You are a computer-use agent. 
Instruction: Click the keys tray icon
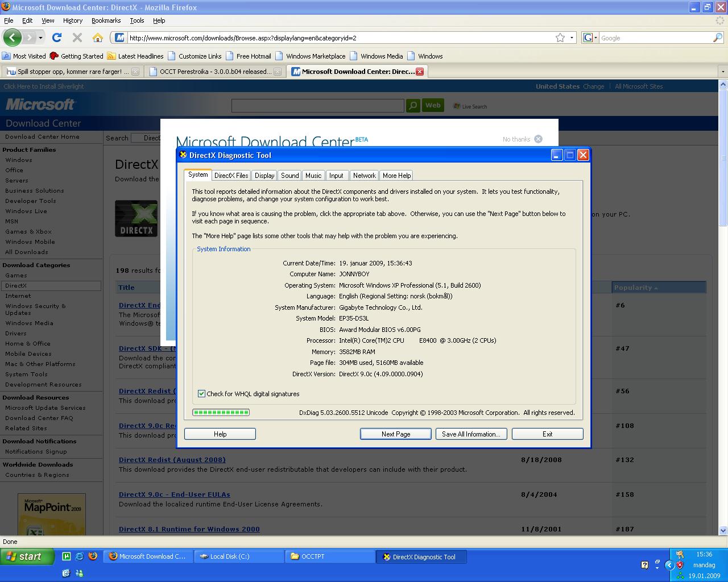tap(680, 555)
